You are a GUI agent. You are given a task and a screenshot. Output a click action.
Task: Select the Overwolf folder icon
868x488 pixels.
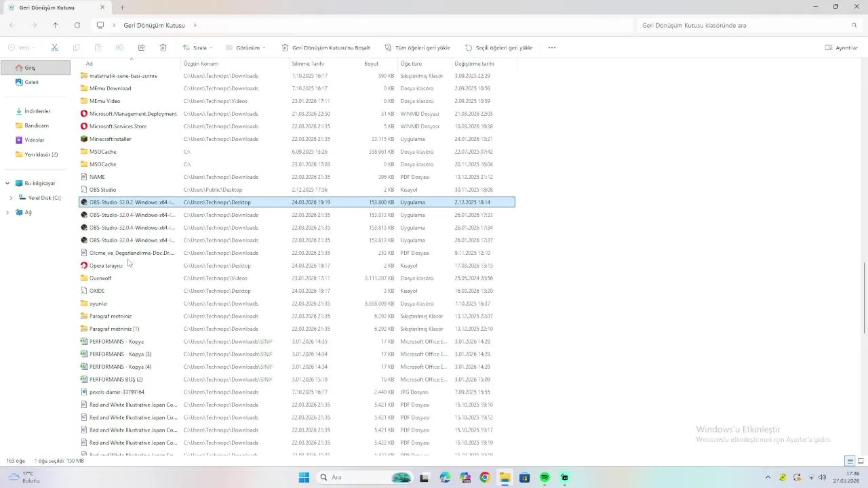(x=84, y=278)
